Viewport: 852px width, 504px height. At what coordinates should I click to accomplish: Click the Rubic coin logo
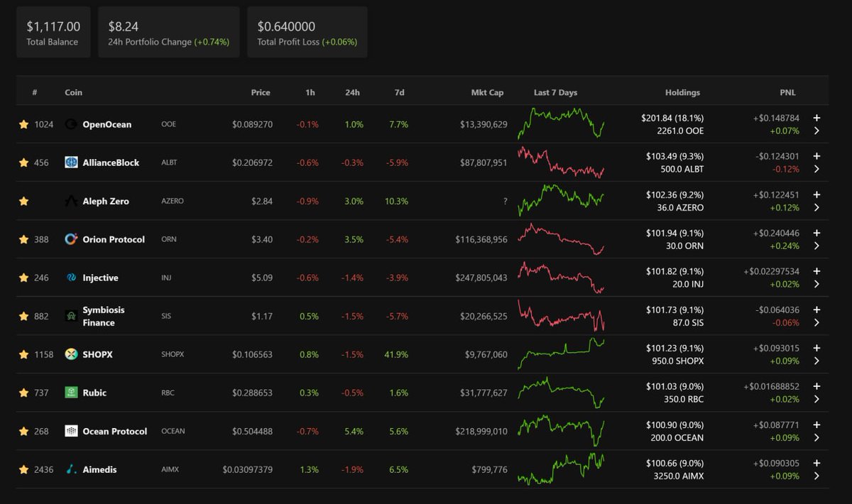(71, 393)
